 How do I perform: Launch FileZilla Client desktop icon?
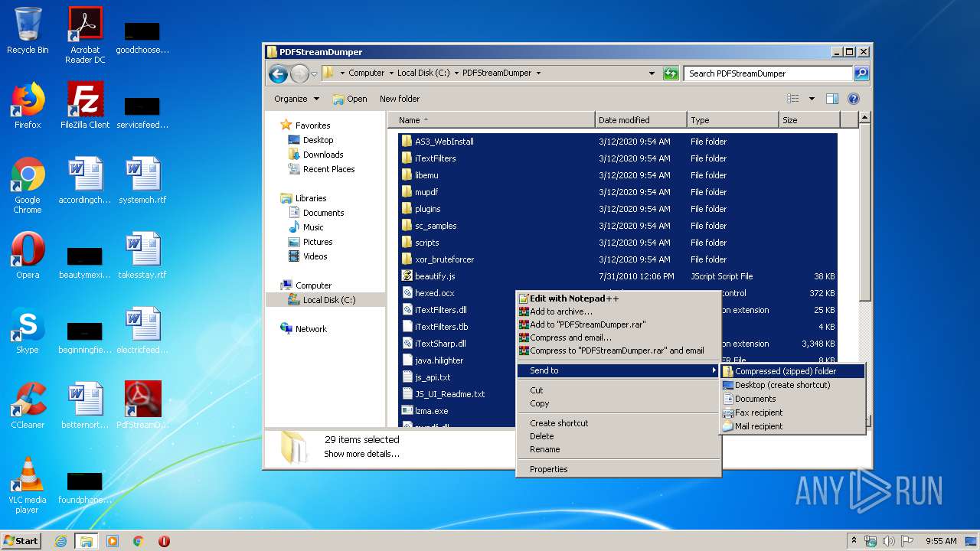coord(85,106)
